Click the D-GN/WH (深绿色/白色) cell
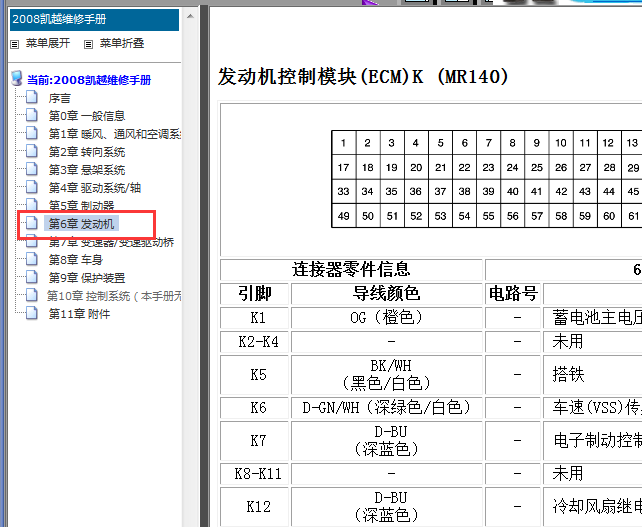The height and width of the screenshot is (527, 642). click(x=387, y=407)
